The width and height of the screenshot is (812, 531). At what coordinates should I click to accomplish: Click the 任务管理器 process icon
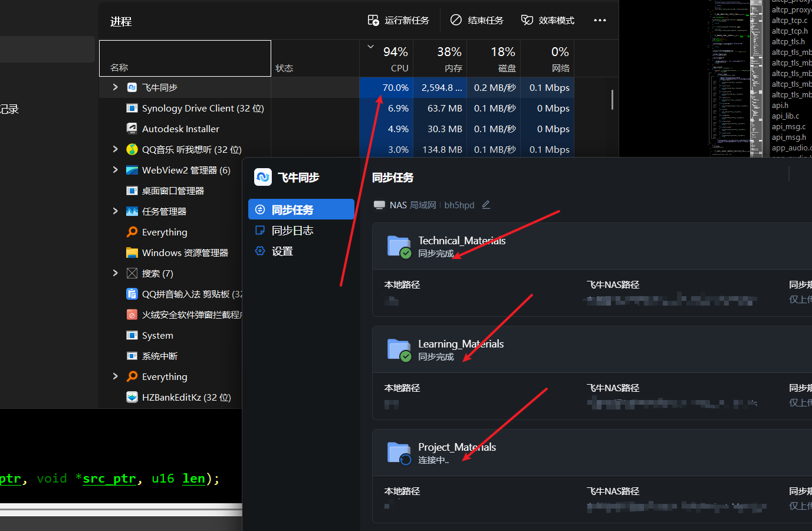tap(132, 211)
